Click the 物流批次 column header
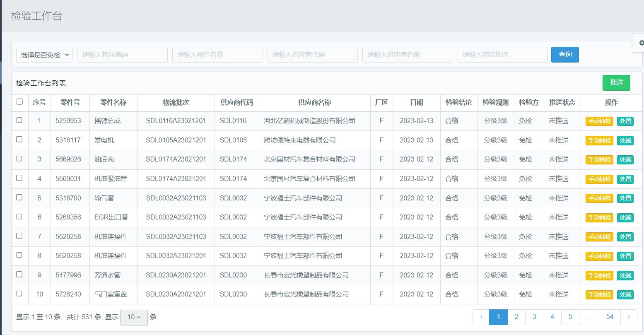The image size is (644, 335). (176, 102)
